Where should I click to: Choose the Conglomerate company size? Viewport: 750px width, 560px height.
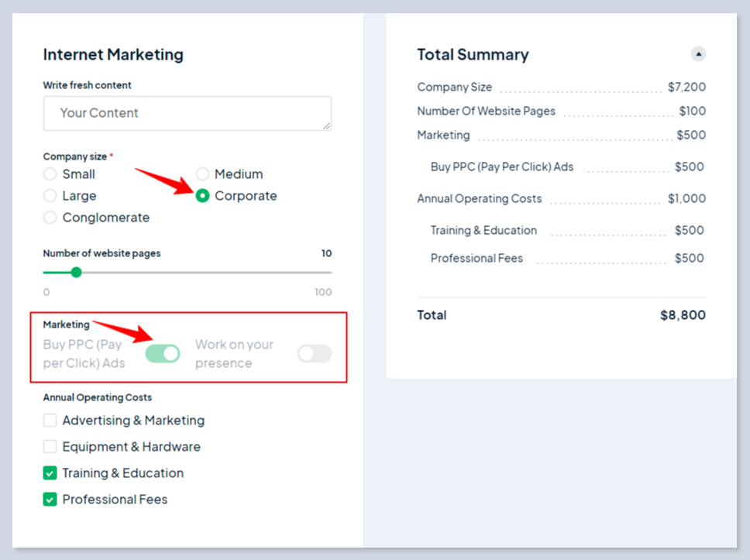50,218
